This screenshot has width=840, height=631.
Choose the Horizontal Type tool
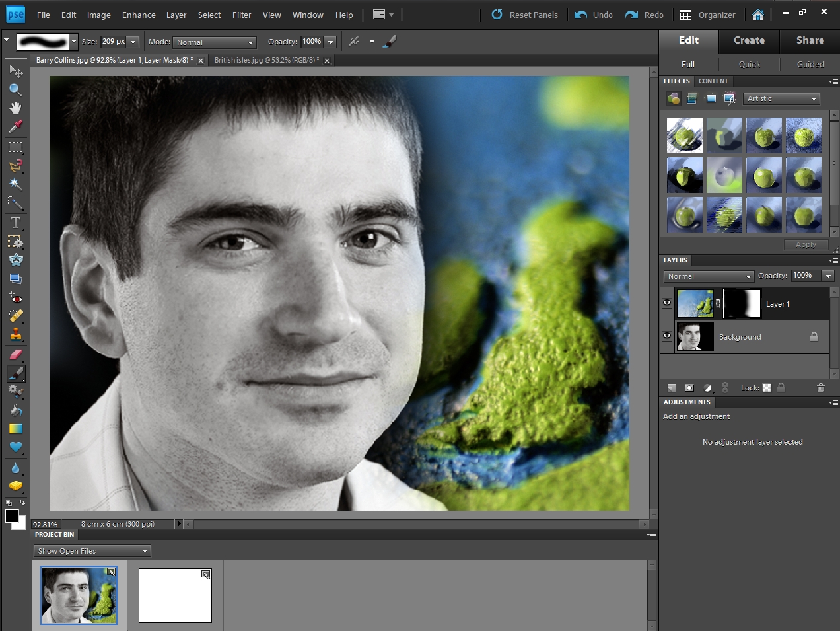click(x=15, y=223)
